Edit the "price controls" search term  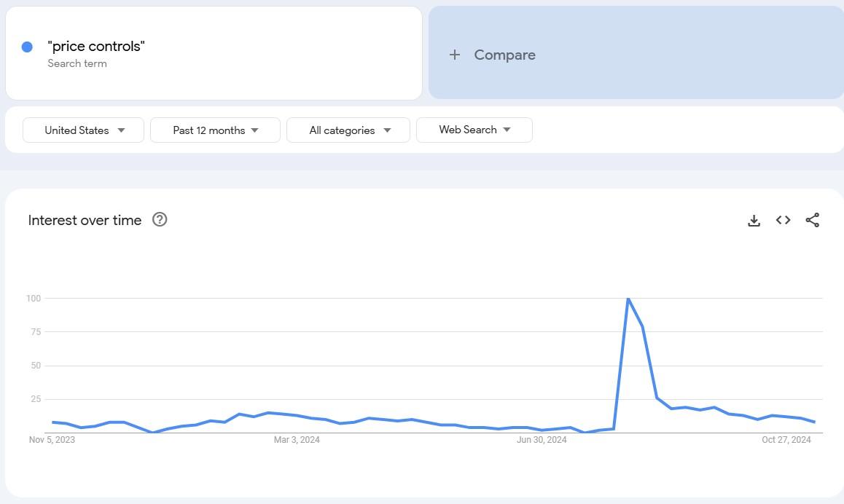pos(96,46)
